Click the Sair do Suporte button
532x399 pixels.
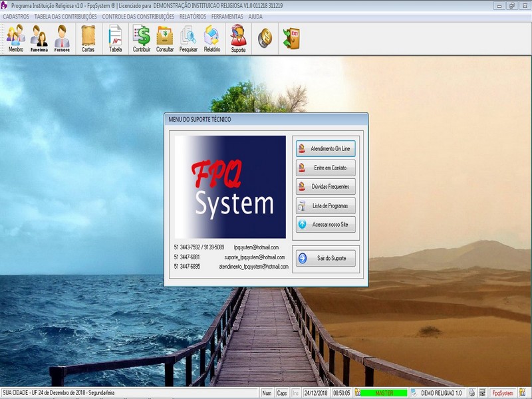326,258
